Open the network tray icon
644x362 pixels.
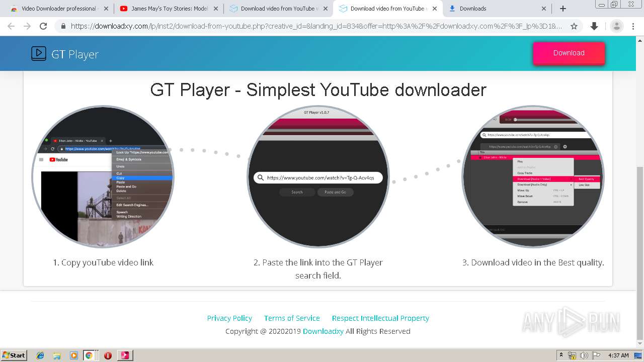click(572, 355)
